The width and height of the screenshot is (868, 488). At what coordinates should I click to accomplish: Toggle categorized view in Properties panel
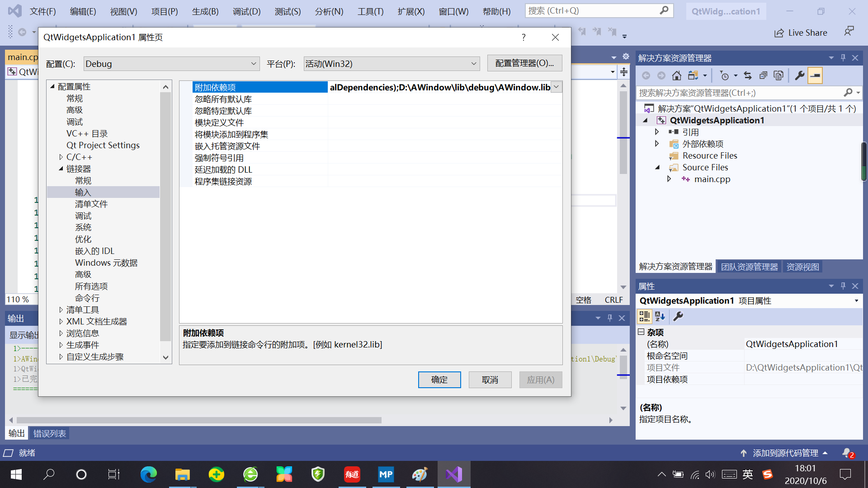pyautogui.click(x=644, y=317)
